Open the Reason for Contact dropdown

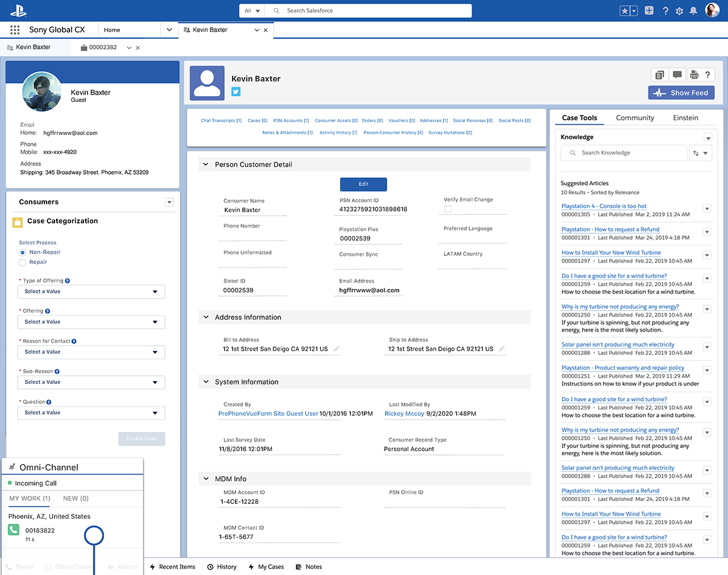pyautogui.click(x=91, y=352)
